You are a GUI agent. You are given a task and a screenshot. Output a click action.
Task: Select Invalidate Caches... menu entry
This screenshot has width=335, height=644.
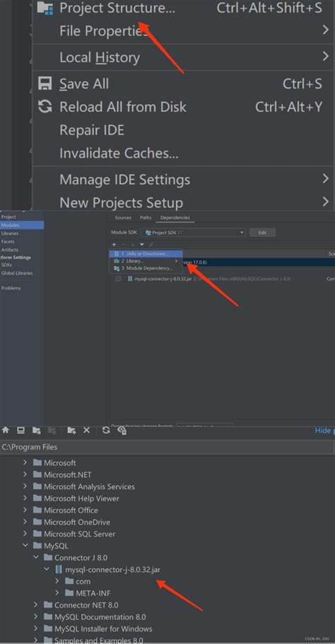coord(182,153)
